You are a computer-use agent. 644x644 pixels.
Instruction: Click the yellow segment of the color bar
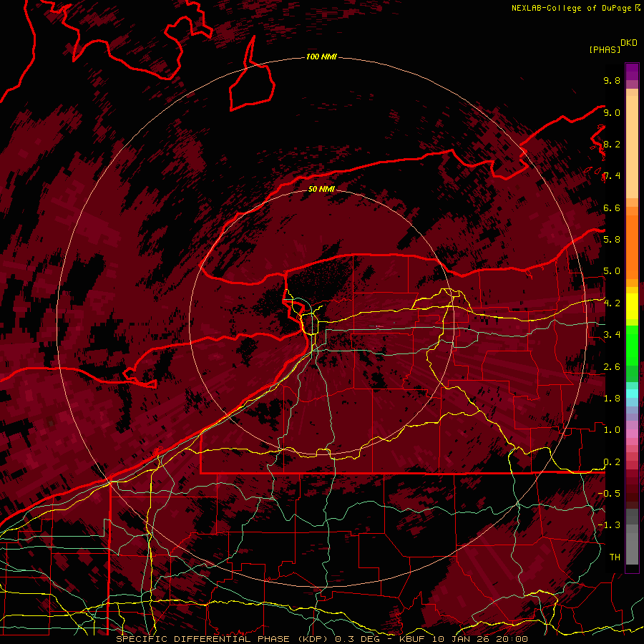pyautogui.click(x=632, y=306)
